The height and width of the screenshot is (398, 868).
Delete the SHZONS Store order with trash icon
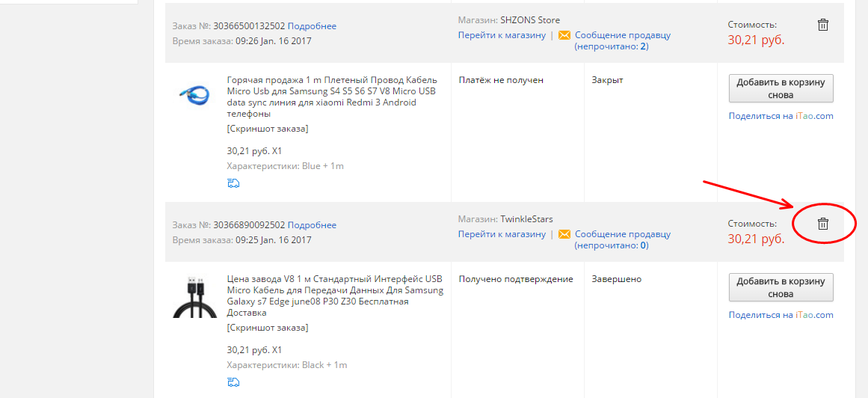[x=823, y=25]
